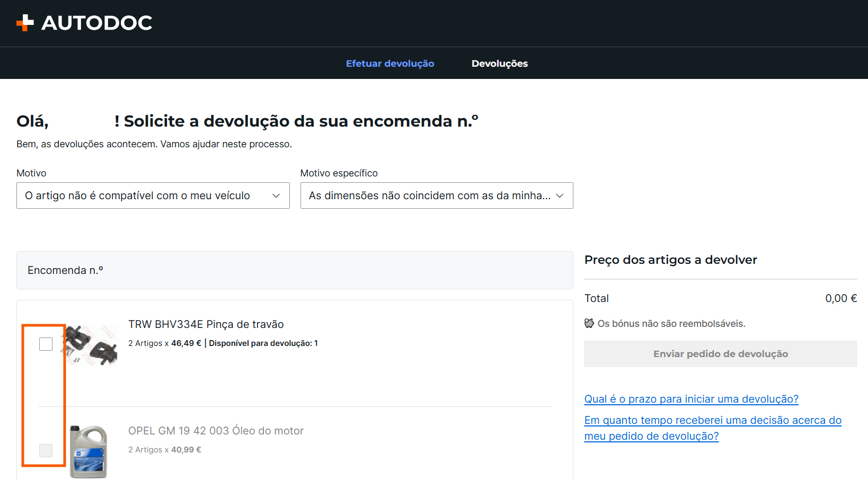Click the Preço dos artigos a devolver heading

(671, 260)
